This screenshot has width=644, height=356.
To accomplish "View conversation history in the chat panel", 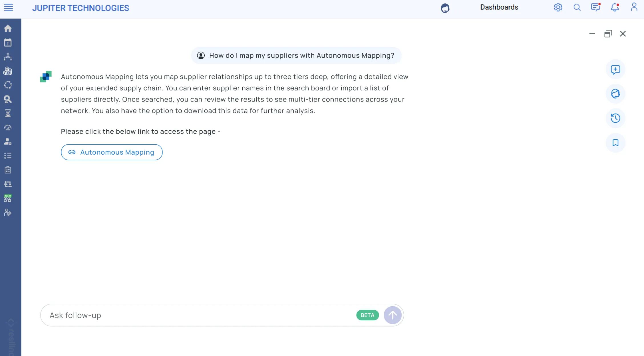I will pyautogui.click(x=615, y=118).
